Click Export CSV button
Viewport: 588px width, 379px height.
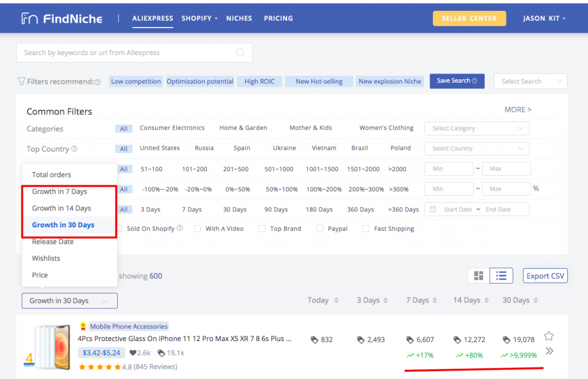pos(546,276)
